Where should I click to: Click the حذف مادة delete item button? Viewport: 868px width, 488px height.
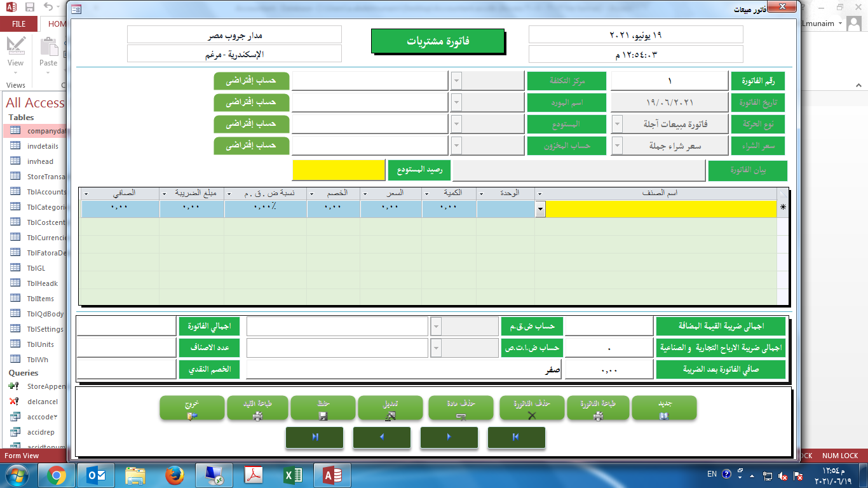(461, 408)
